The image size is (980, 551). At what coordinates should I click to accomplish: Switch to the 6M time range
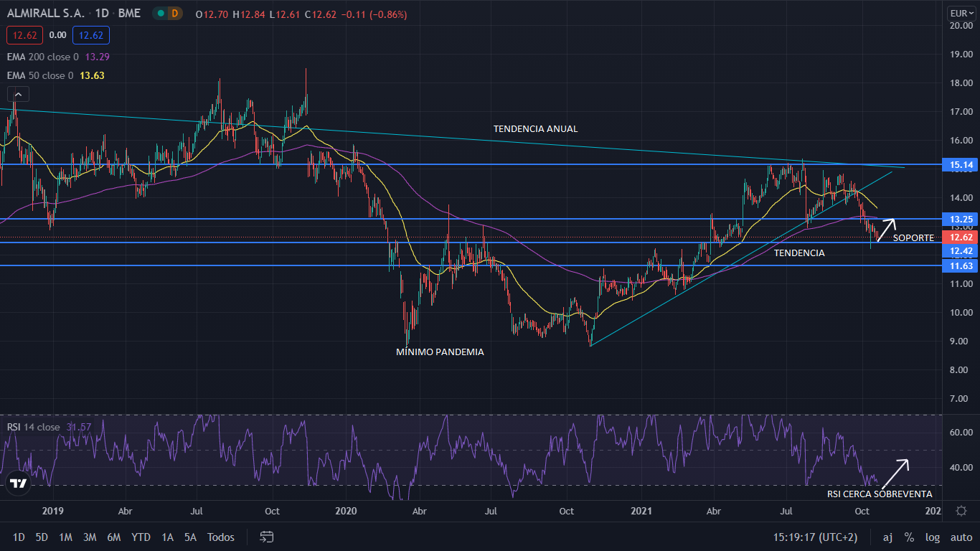tap(113, 537)
